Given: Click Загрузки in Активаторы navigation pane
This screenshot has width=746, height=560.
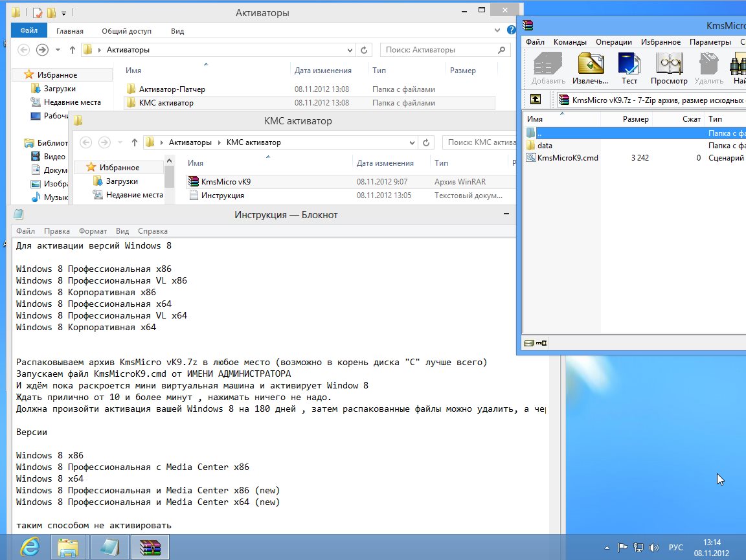Looking at the screenshot, I should 60,89.
